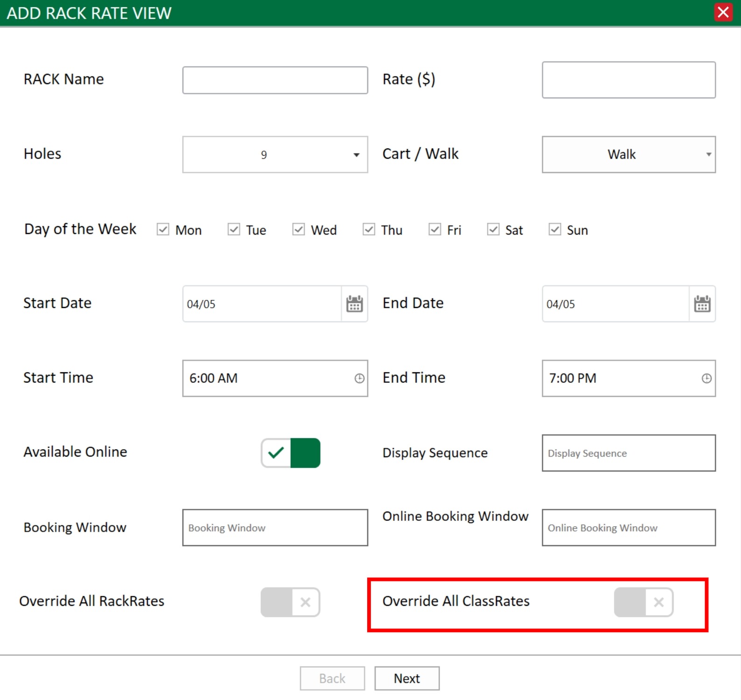Screen dimensions: 741x700
Task: Click the Start Time value 6:00 AM
Action: [213, 378]
